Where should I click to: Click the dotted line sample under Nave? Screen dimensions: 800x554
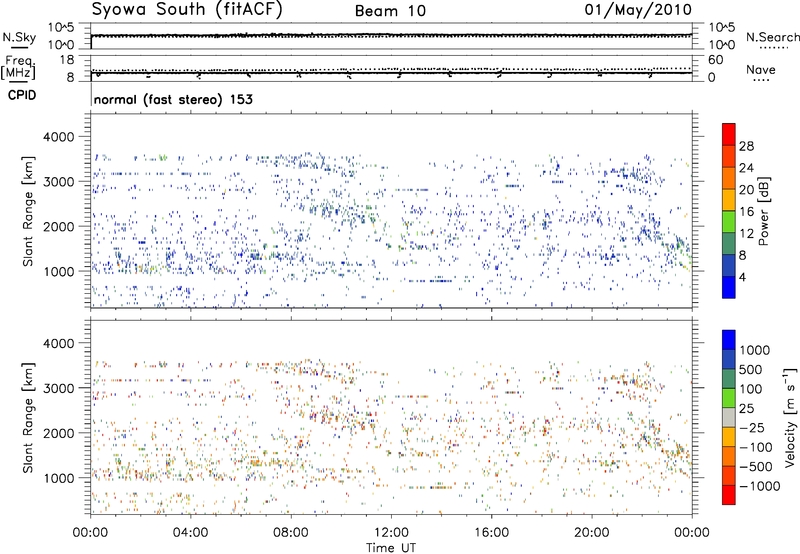pyautogui.click(x=761, y=80)
